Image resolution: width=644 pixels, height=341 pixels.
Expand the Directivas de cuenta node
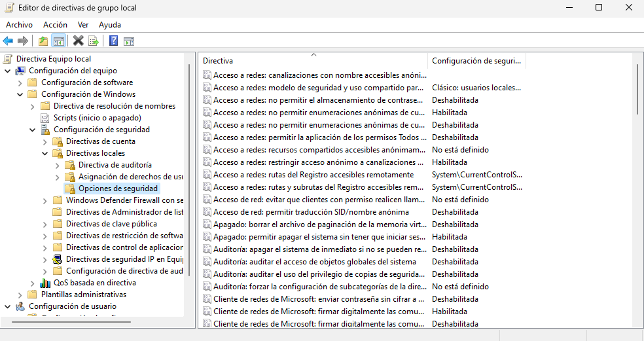[45, 141]
